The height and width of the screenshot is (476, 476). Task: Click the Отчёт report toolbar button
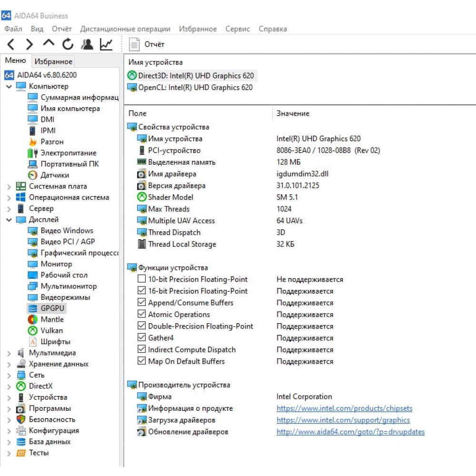(x=147, y=44)
